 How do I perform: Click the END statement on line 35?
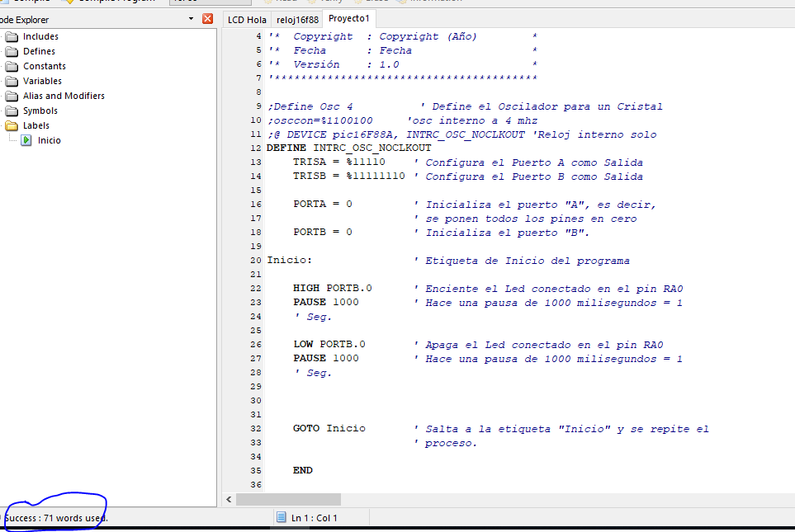point(303,470)
